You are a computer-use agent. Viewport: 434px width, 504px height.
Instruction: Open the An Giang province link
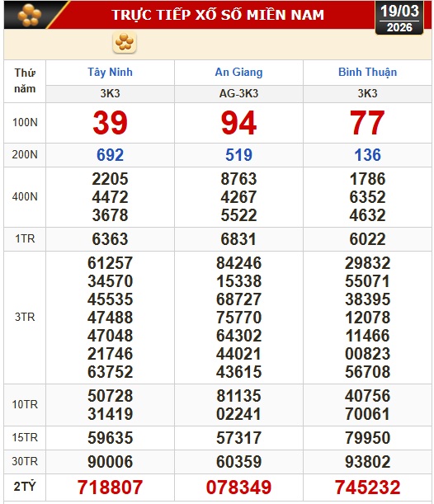click(x=238, y=73)
